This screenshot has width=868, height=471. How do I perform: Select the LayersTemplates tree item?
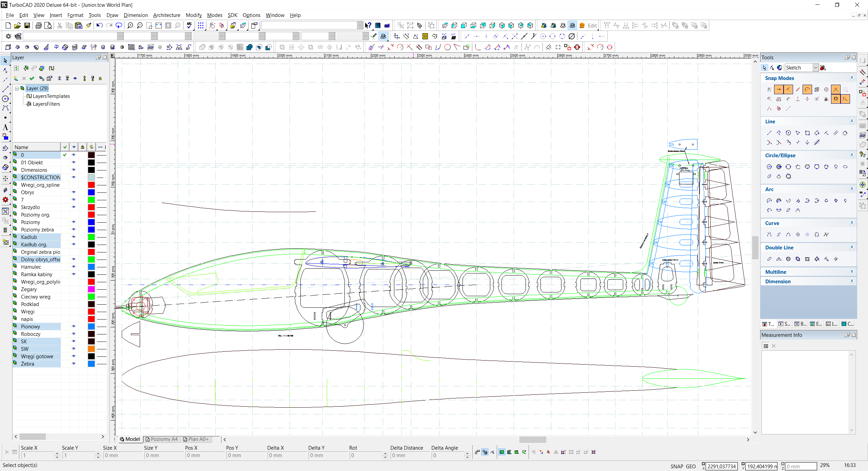(51, 96)
